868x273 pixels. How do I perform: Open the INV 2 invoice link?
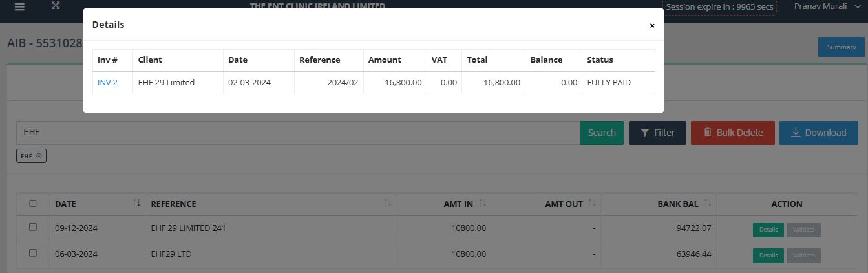tap(107, 82)
